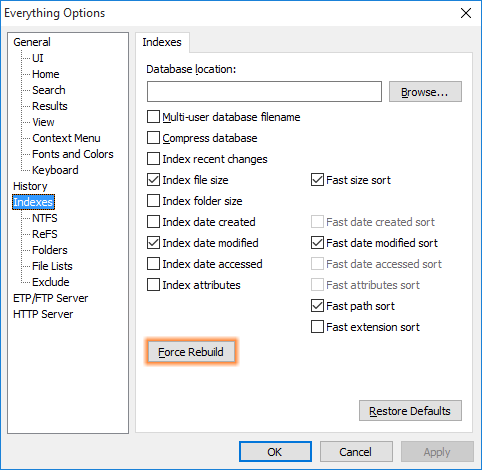The width and height of the screenshot is (482, 470).
Task: Open the ReFS index settings
Action: point(45,234)
